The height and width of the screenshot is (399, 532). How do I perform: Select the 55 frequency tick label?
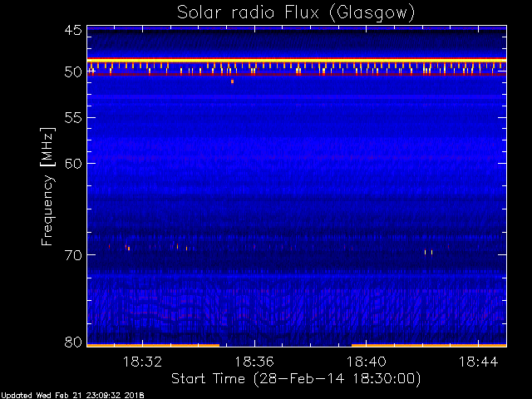73,118
